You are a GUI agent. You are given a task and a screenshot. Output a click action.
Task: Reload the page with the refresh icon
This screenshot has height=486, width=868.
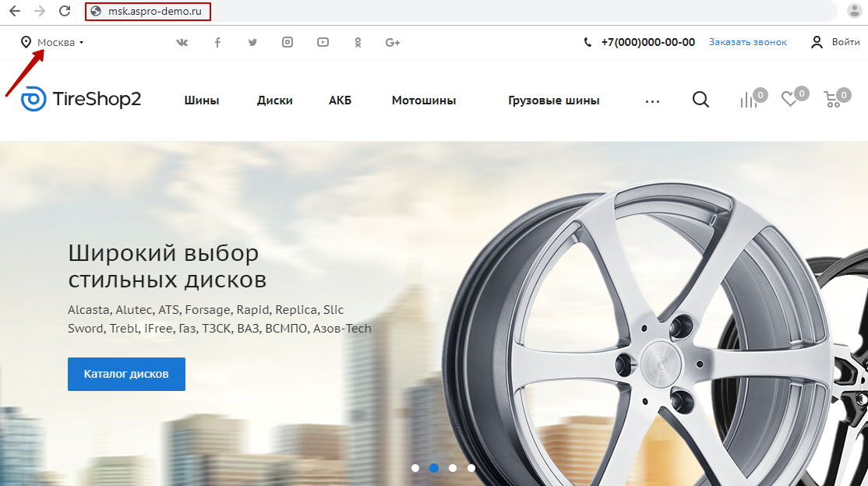coord(65,11)
